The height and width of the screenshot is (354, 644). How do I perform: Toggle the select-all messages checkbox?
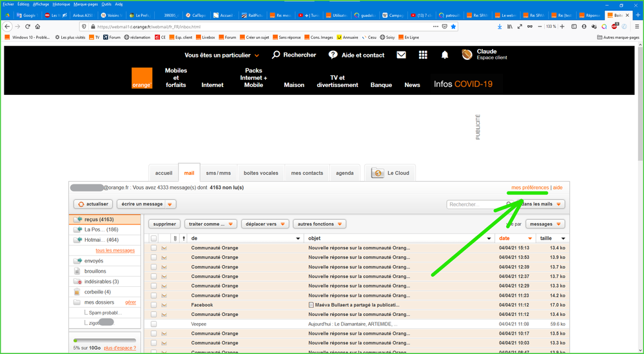tap(153, 239)
